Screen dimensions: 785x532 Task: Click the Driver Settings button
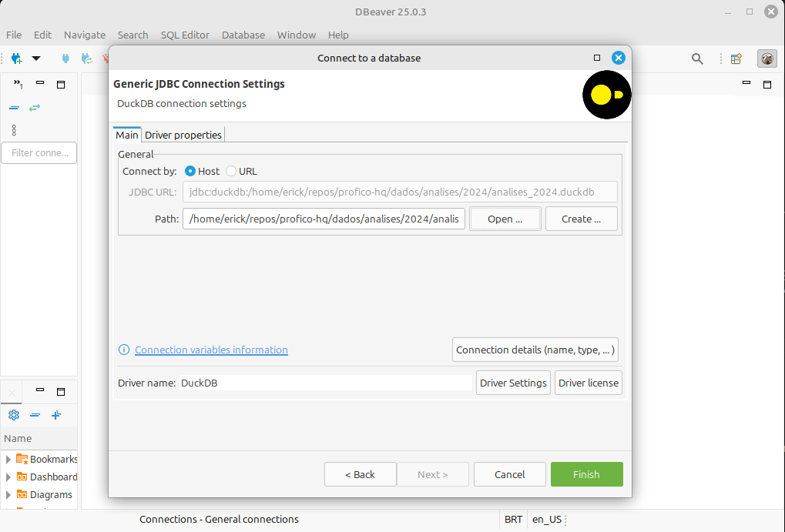[513, 383]
